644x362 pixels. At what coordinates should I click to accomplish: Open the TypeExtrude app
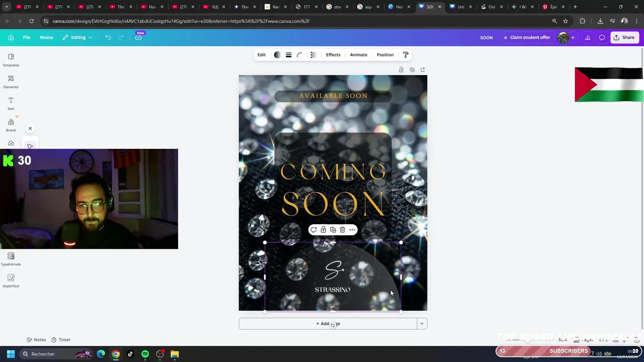[x=11, y=259]
